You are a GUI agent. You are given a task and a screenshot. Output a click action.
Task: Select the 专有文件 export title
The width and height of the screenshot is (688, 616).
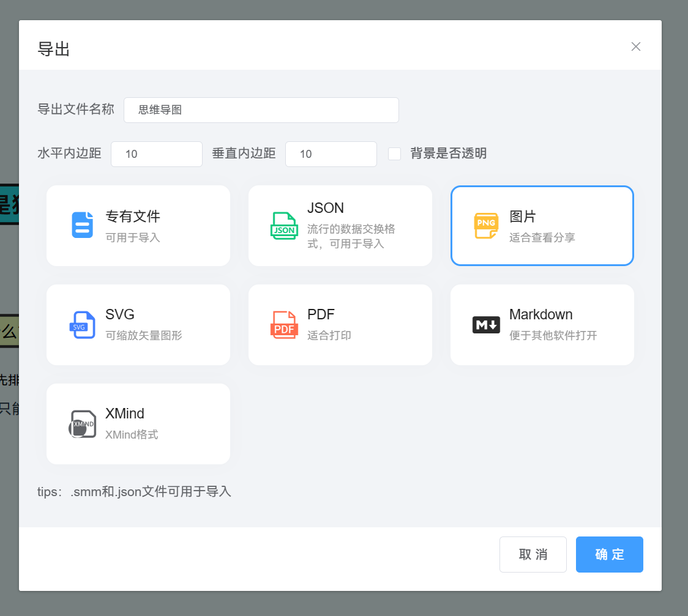(x=133, y=216)
